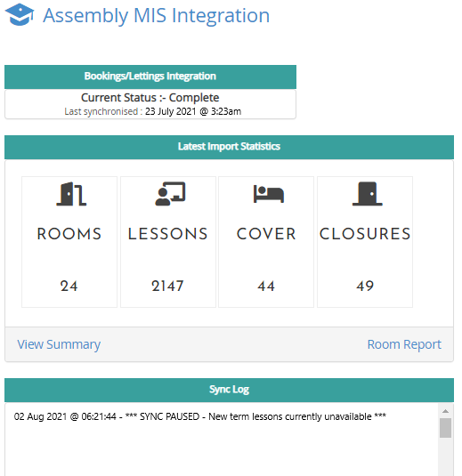
Task: Open the Room Report link
Action: [x=404, y=344]
